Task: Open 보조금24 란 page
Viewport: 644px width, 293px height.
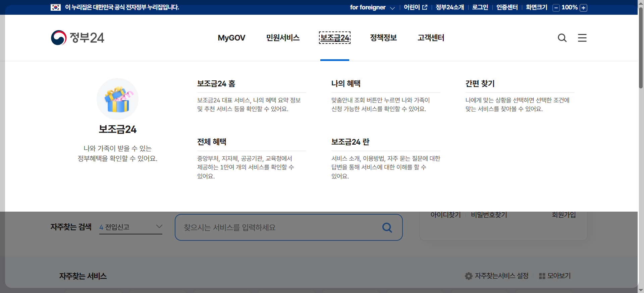Action: (350, 142)
